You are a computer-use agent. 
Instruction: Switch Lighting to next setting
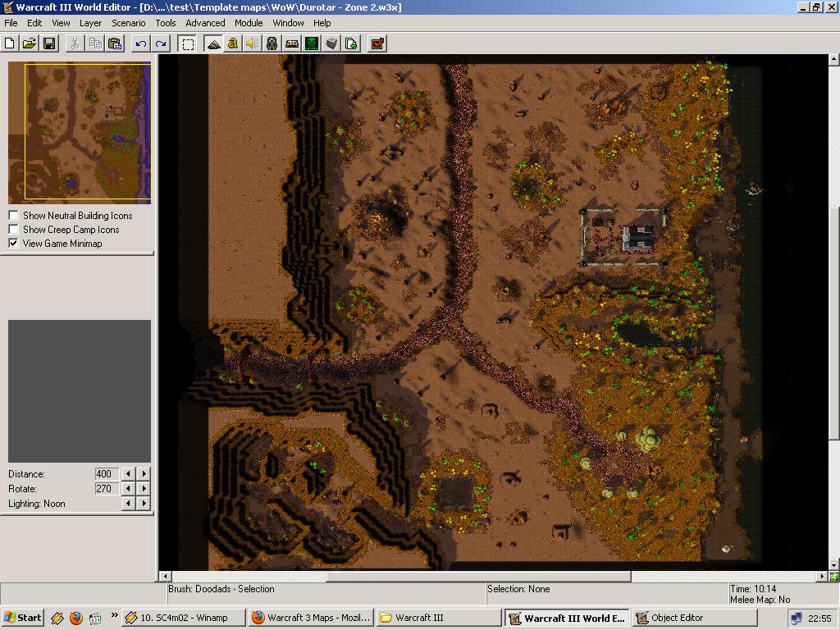click(143, 504)
